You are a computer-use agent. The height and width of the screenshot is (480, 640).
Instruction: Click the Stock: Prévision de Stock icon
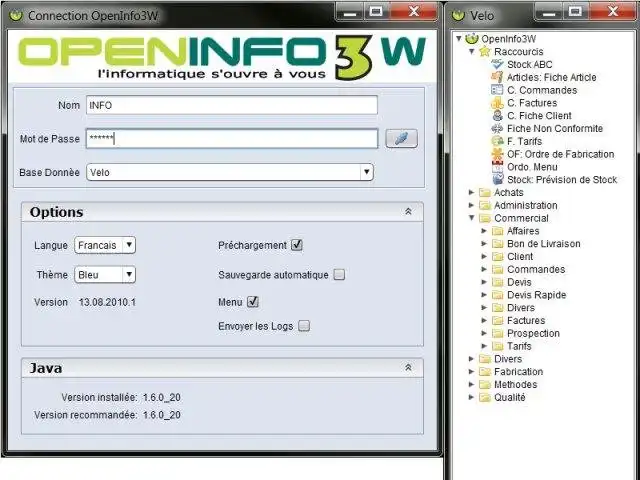tap(497, 180)
